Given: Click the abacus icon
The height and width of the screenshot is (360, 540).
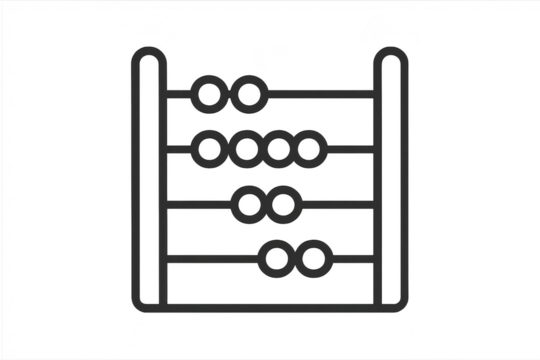Looking at the screenshot, I should (x=270, y=179).
